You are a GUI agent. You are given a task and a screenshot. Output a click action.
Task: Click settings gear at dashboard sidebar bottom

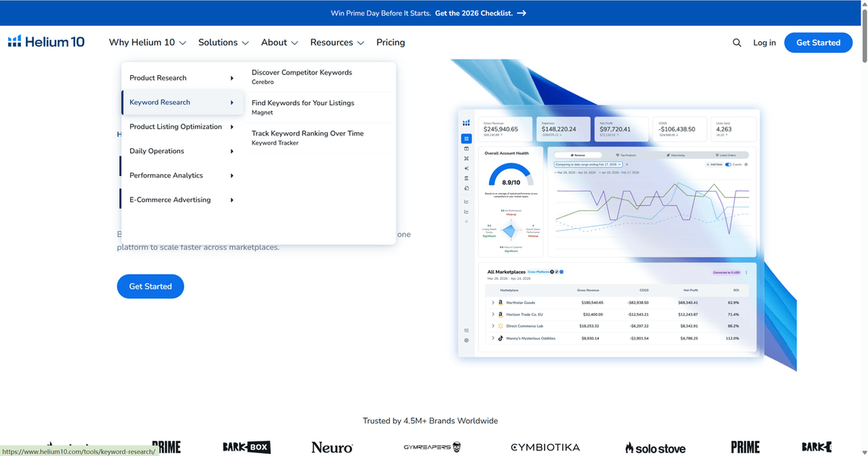(x=467, y=340)
